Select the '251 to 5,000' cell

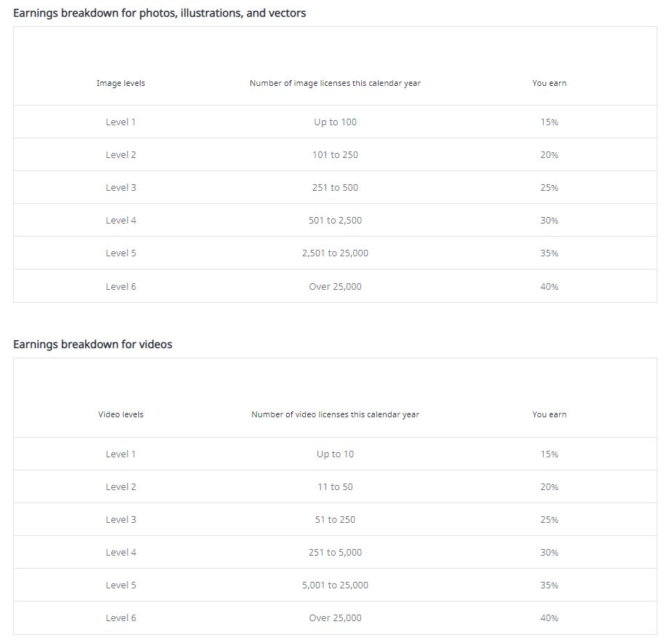click(335, 553)
